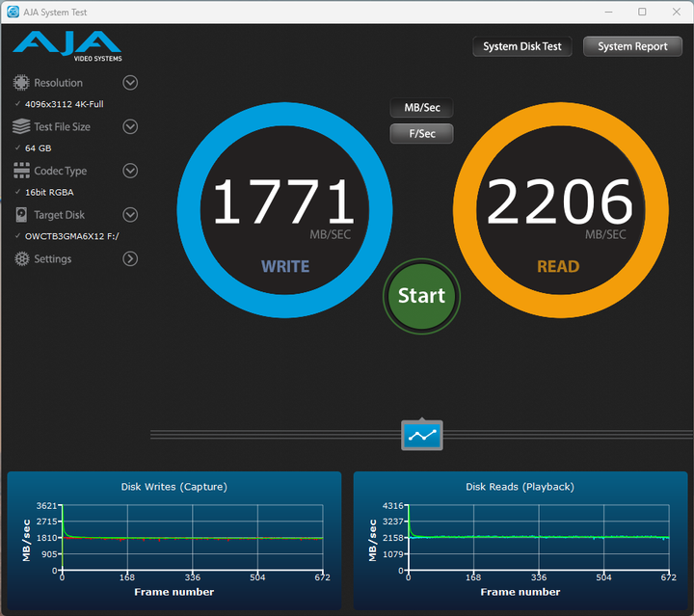Click the Target Disk drive icon
694x616 pixels.
(20, 215)
